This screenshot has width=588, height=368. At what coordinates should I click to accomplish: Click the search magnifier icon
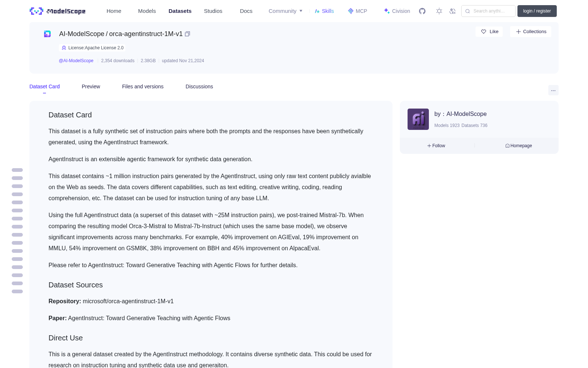467,11
